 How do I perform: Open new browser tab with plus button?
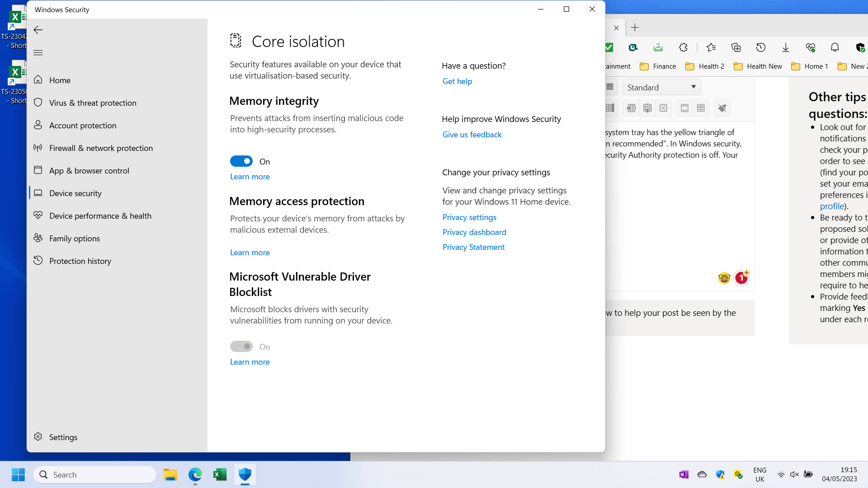pyautogui.click(x=635, y=28)
